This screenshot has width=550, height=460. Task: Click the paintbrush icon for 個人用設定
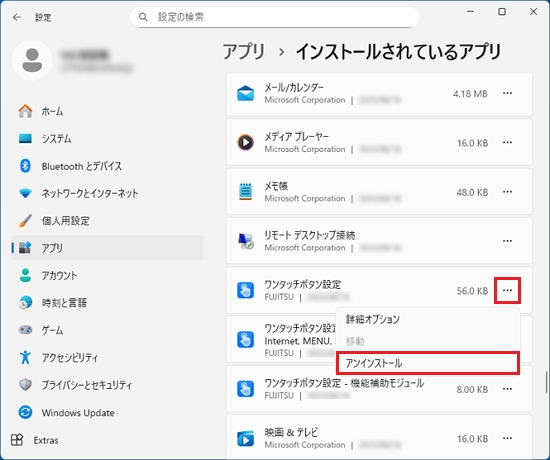[25, 221]
